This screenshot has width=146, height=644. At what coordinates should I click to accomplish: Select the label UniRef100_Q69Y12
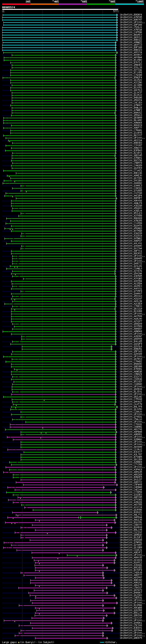coord(131,37)
